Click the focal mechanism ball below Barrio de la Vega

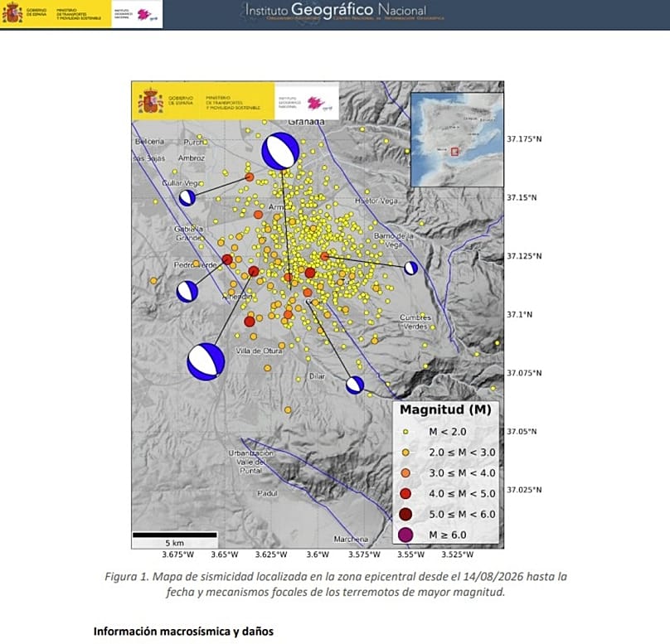[x=410, y=269]
